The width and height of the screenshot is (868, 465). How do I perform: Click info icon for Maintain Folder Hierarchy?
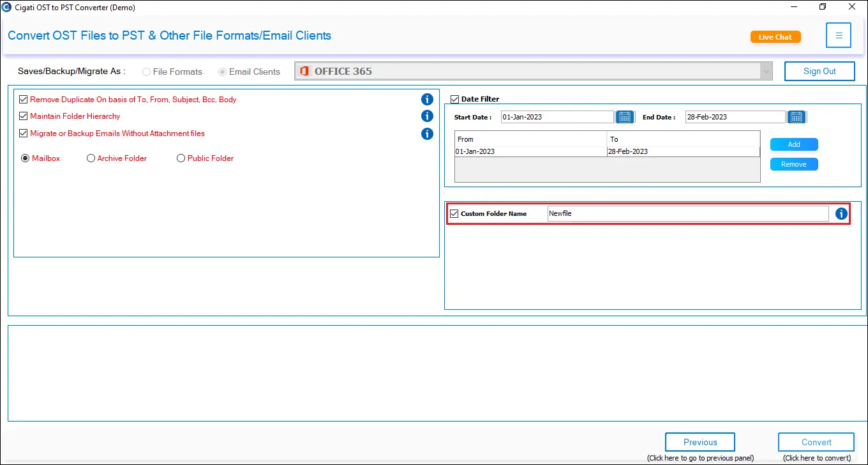click(x=427, y=116)
